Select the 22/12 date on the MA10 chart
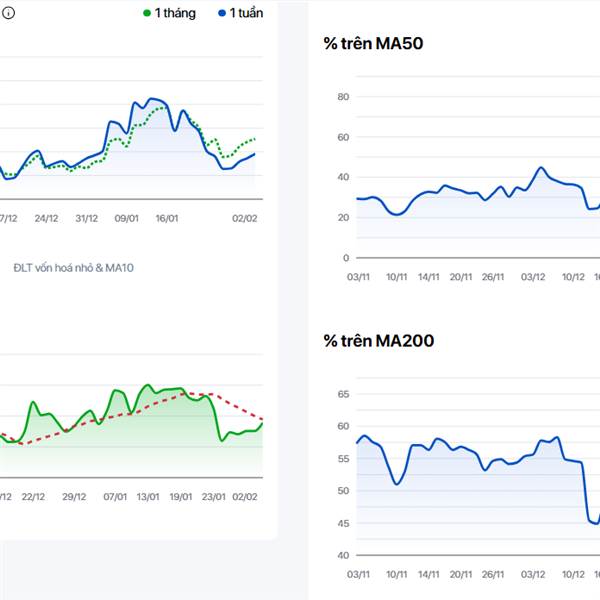Image resolution: width=600 pixels, height=600 pixels. tap(34, 496)
